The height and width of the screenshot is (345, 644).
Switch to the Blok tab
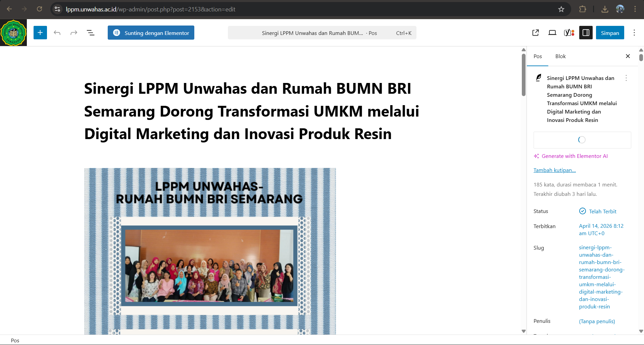coord(560,56)
